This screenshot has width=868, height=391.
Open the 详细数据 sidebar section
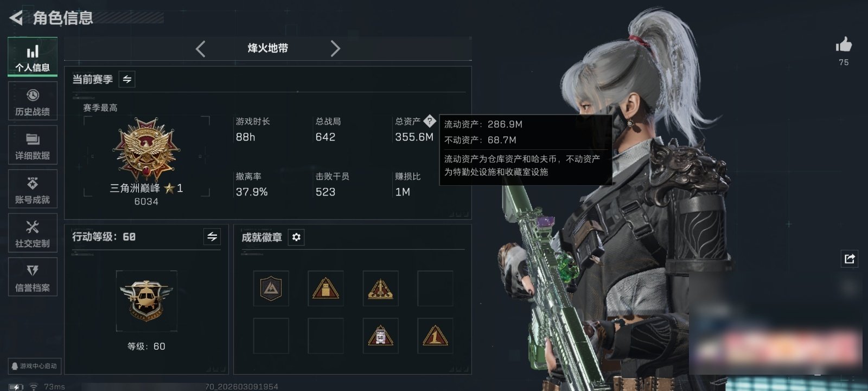point(33,145)
